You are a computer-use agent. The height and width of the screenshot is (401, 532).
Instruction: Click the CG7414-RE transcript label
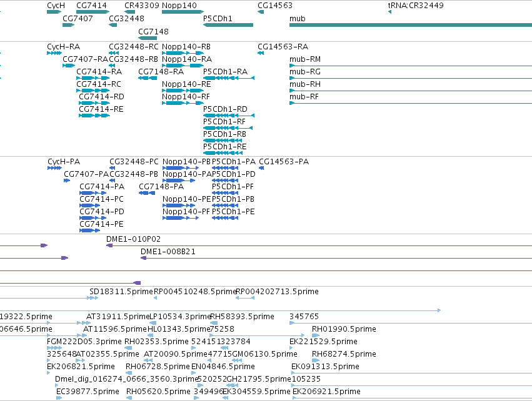(101, 109)
